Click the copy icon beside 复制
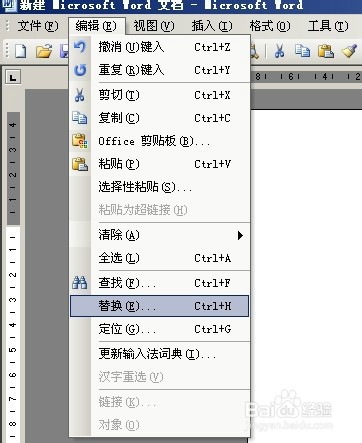 click(x=80, y=118)
